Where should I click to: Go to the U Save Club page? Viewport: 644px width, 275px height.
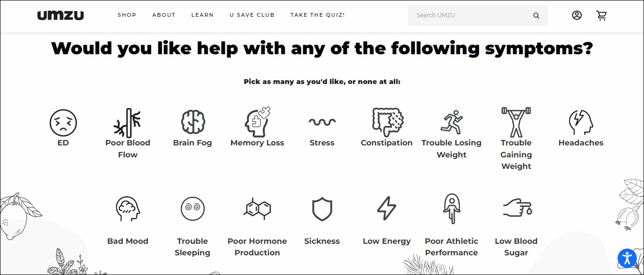[x=252, y=15]
